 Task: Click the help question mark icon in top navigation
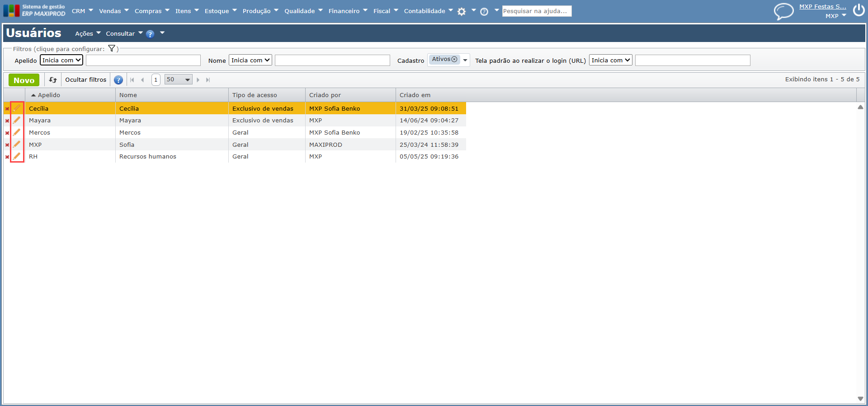484,12
